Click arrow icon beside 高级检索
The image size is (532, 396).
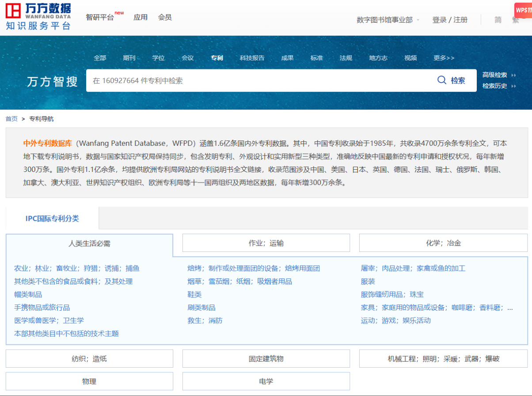(x=513, y=75)
